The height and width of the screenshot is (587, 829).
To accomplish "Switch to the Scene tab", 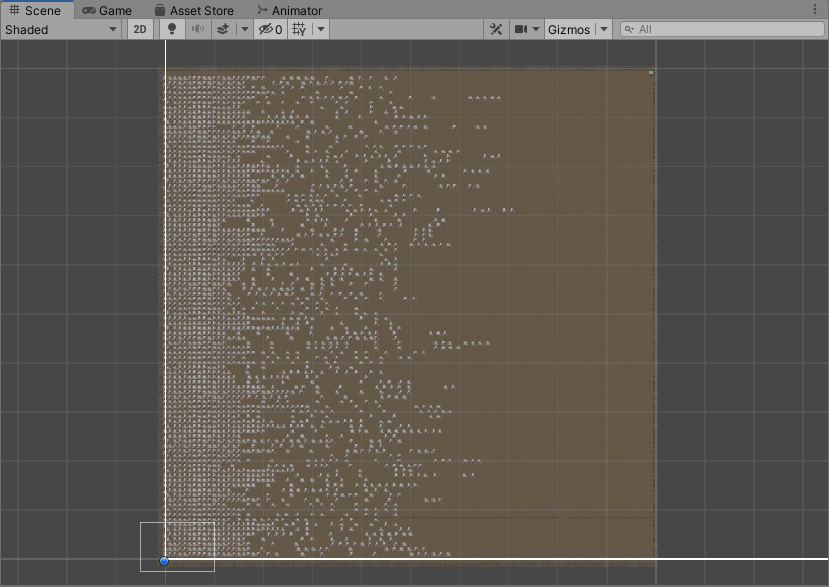I will point(35,10).
